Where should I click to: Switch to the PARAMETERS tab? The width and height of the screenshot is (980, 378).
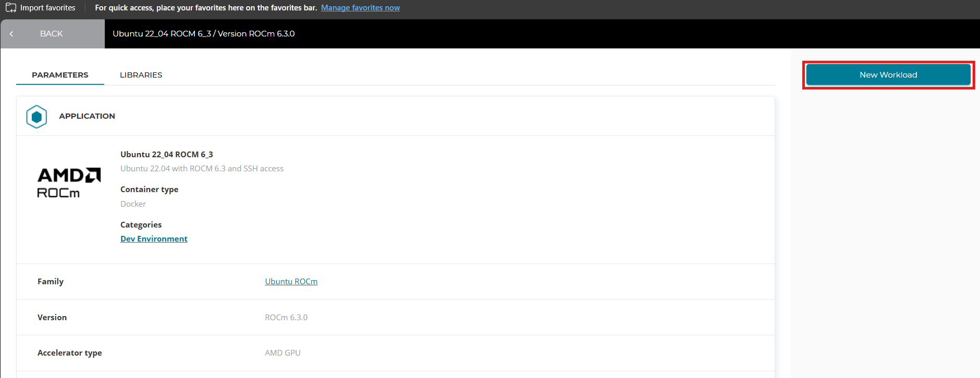tap(60, 75)
